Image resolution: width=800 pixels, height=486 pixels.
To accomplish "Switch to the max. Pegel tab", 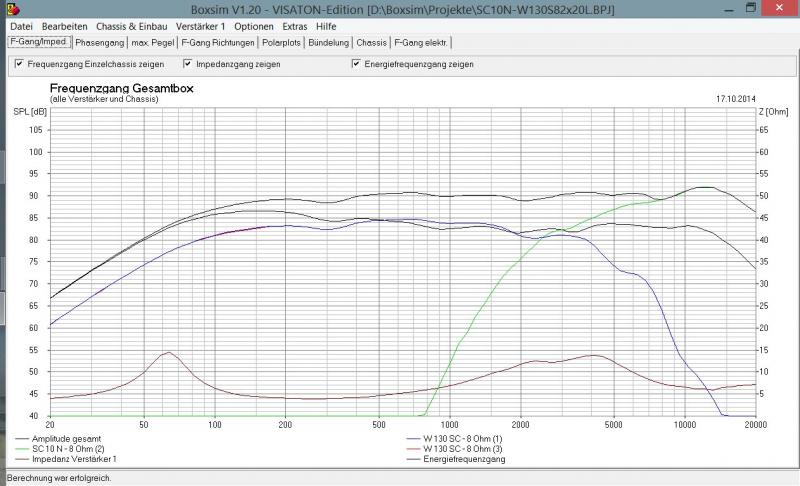I will pos(153,43).
